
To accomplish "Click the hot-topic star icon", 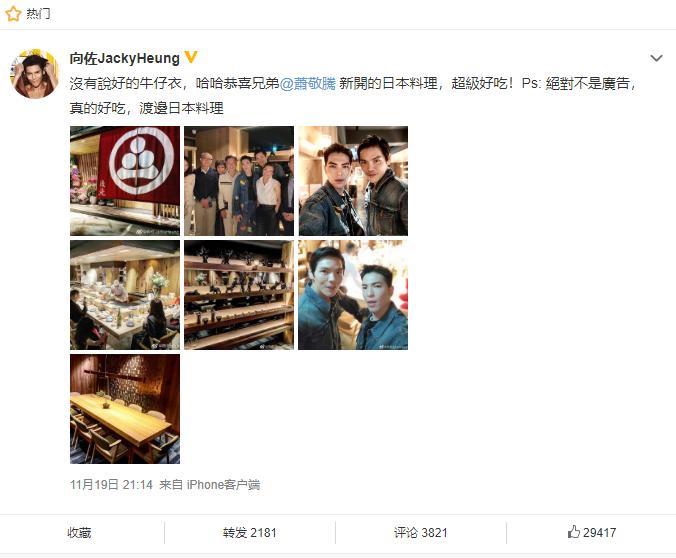I will coord(13,13).
